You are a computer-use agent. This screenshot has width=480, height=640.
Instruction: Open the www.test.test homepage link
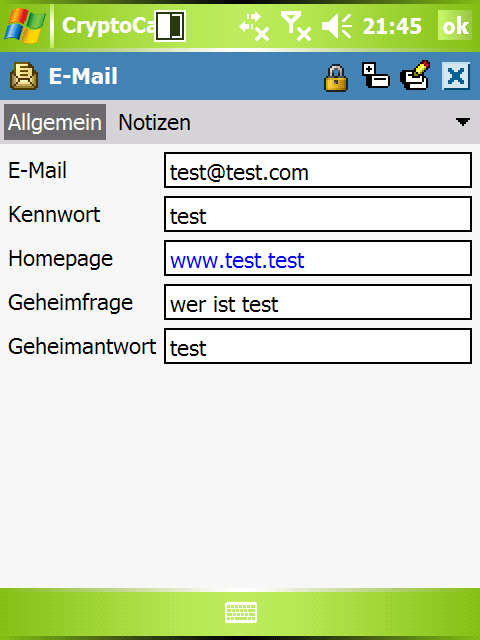pyautogui.click(x=237, y=260)
